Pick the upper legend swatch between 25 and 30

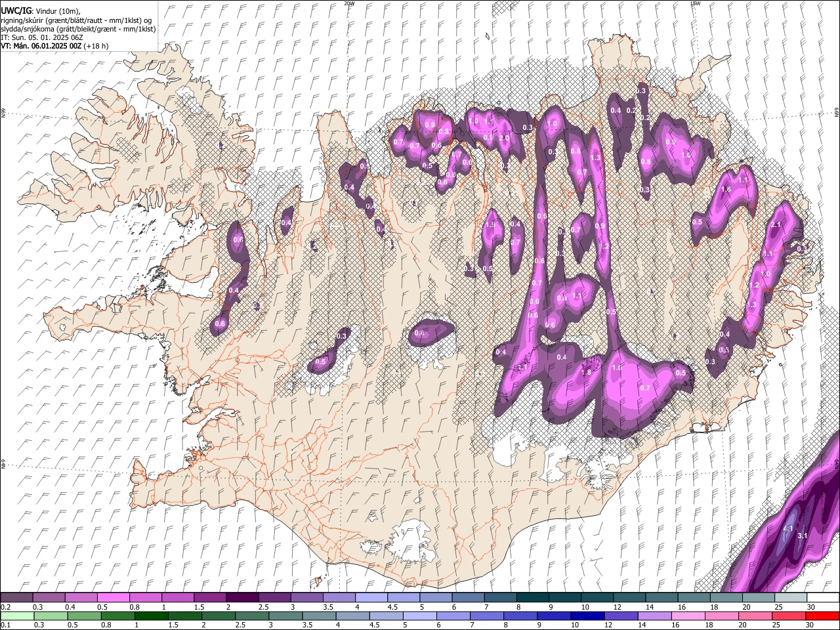click(790, 598)
